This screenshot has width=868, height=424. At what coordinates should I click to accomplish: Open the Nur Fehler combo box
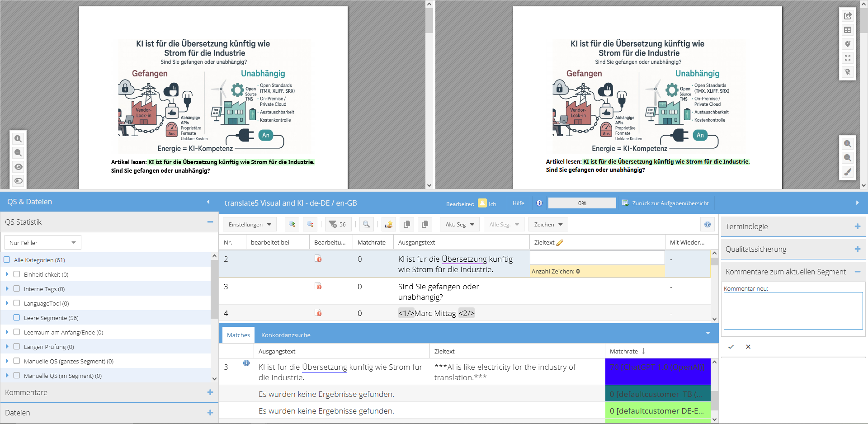(x=43, y=243)
